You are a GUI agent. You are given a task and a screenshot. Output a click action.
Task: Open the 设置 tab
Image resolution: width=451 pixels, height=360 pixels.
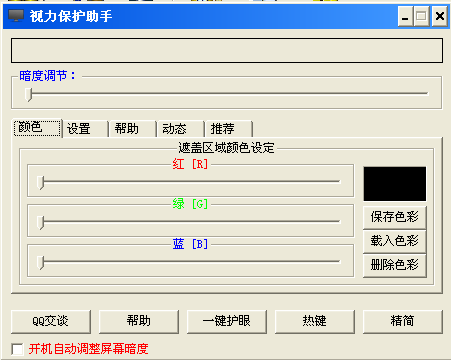(x=85, y=129)
